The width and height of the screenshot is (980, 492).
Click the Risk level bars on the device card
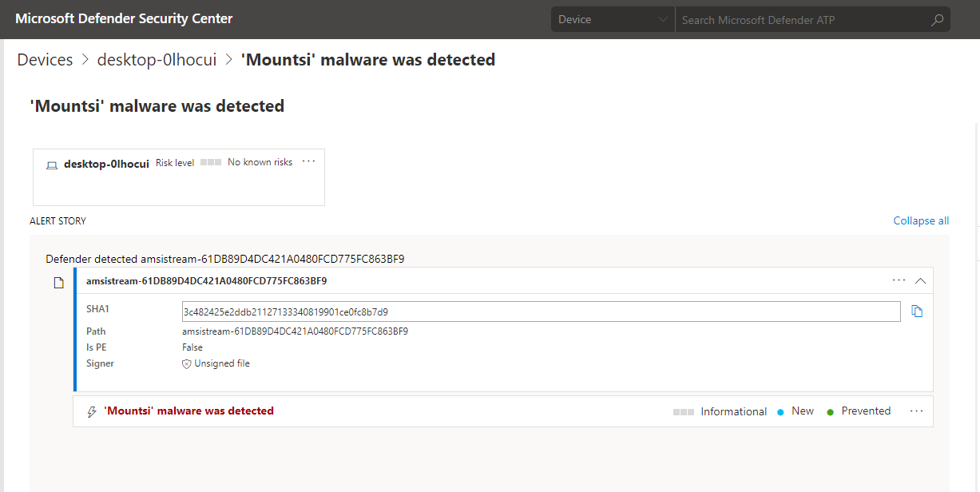(211, 161)
